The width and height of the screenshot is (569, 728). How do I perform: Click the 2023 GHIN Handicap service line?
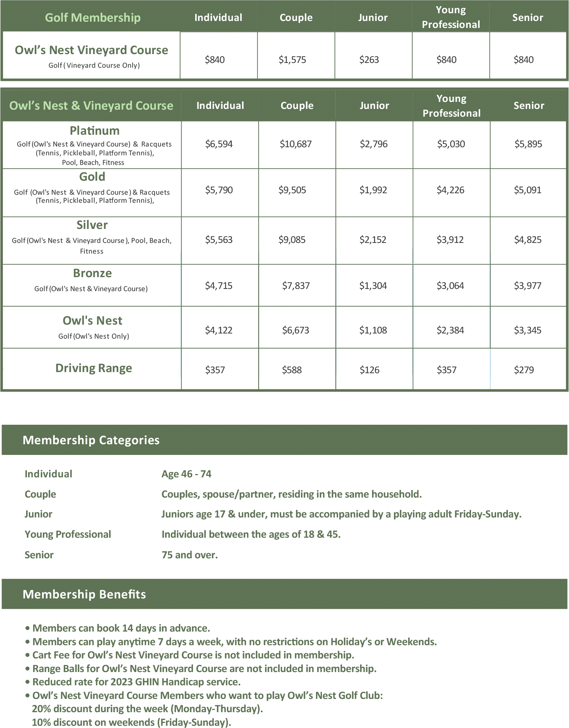pyautogui.click(x=137, y=682)
